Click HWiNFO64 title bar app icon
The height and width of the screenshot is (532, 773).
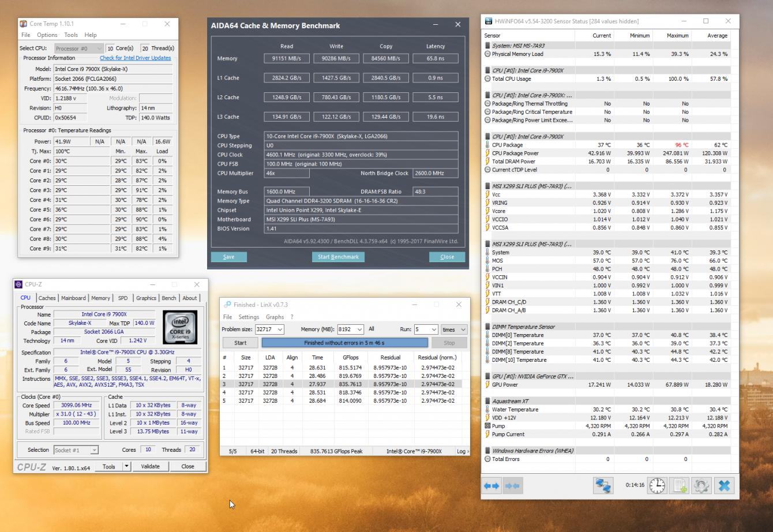489,21
